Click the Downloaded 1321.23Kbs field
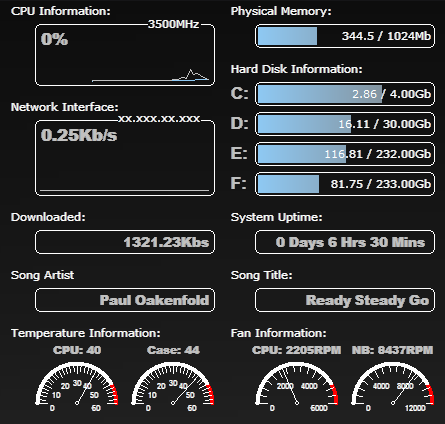Image resolution: width=445 pixels, height=424 pixels. (125, 242)
